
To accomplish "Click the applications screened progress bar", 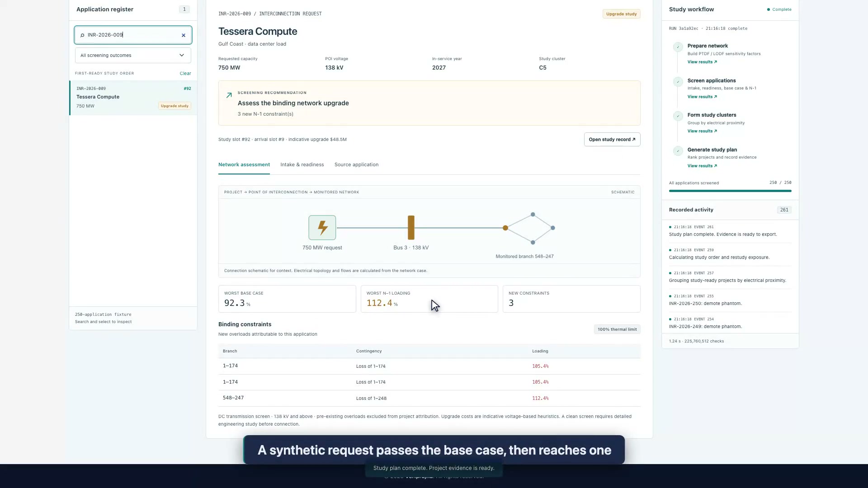I will tap(730, 191).
